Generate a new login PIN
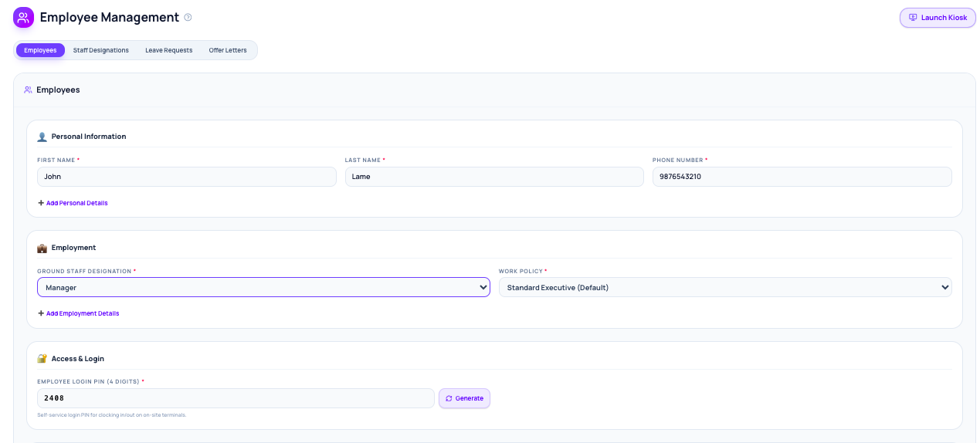980x443 pixels. 464,398
